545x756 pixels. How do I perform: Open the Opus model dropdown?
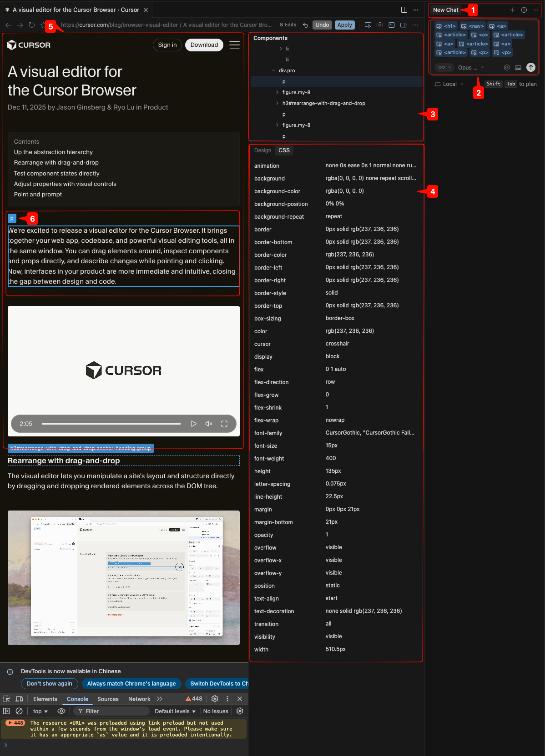[x=471, y=67]
